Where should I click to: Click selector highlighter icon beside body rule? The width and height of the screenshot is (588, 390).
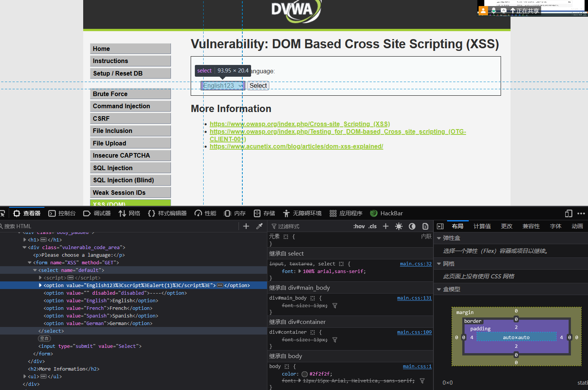click(x=287, y=366)
